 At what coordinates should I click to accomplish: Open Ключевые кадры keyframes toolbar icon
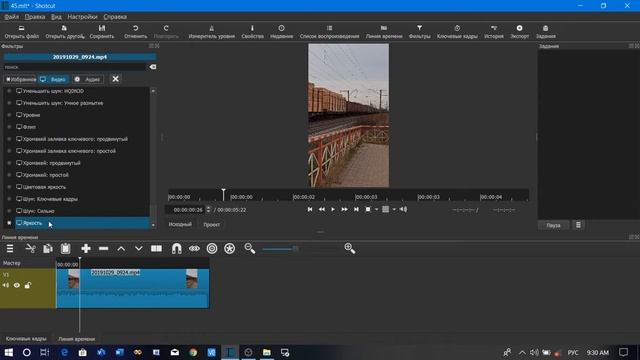coord(457,32)
